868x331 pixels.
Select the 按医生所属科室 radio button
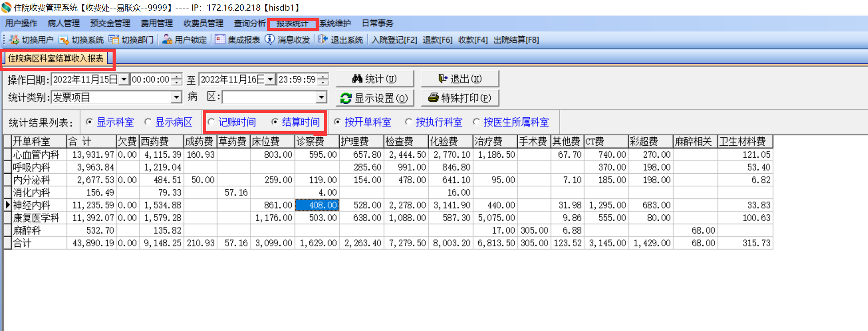(476, 122)
